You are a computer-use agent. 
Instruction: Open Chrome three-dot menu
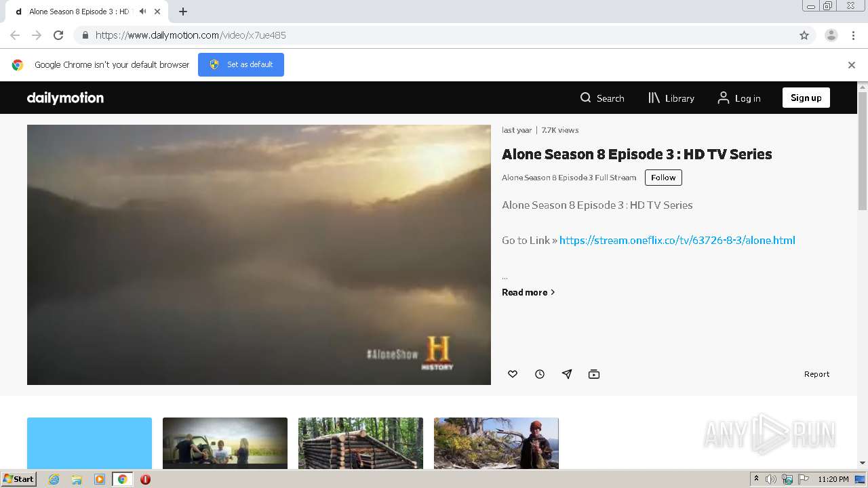[853, 35]
